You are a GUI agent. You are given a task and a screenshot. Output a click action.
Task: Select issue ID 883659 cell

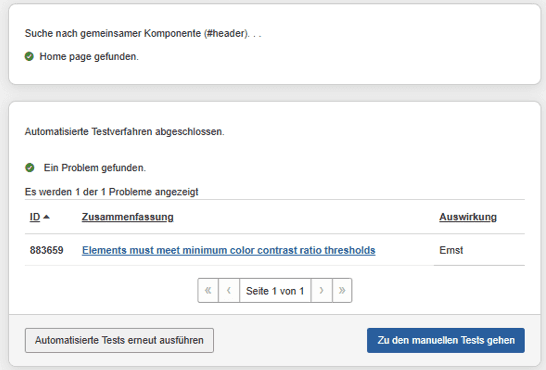click(x=47, y=250)
